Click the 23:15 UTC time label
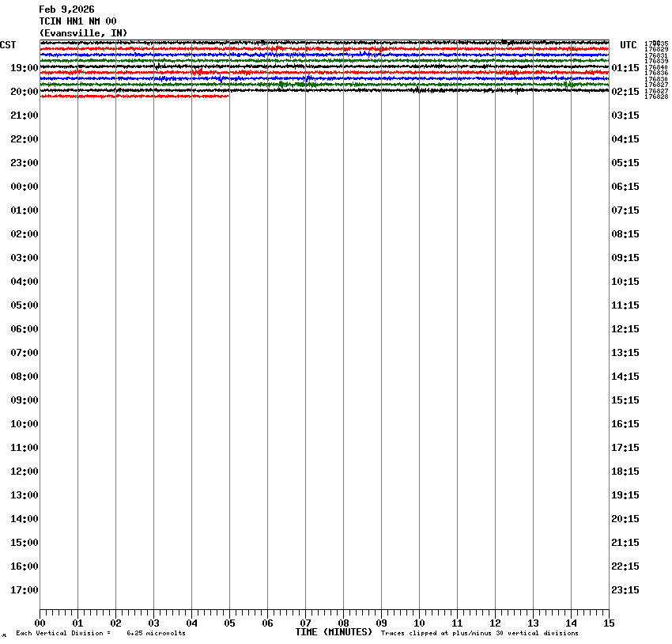The image size is (672, 644). 625,590
